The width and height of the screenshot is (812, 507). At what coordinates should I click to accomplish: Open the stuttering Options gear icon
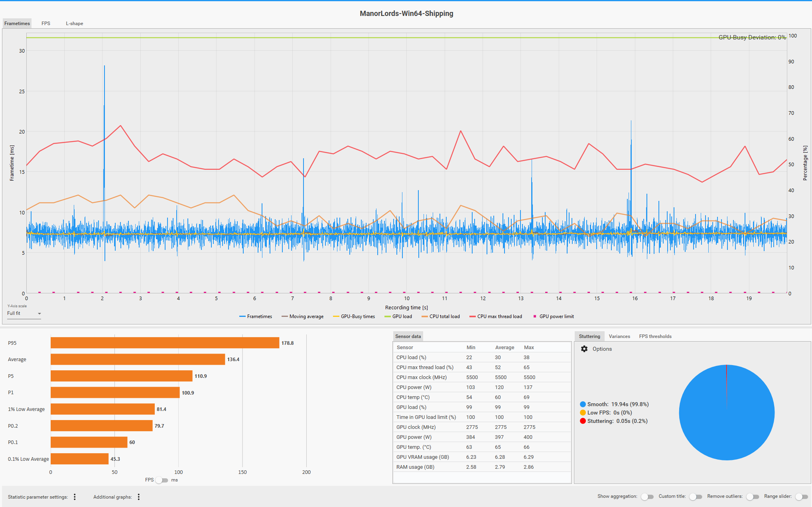[584, 349]
